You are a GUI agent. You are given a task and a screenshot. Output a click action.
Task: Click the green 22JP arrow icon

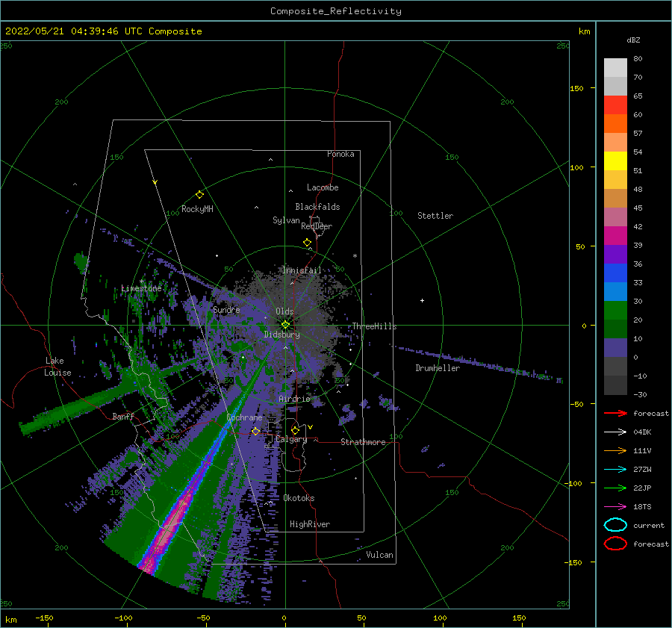click(615, 488)
